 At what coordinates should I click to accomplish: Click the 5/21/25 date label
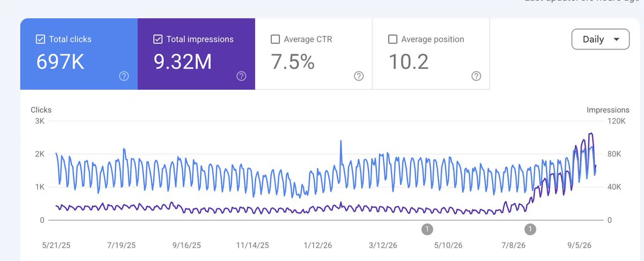pyautogui.click(x=57, y=245)
